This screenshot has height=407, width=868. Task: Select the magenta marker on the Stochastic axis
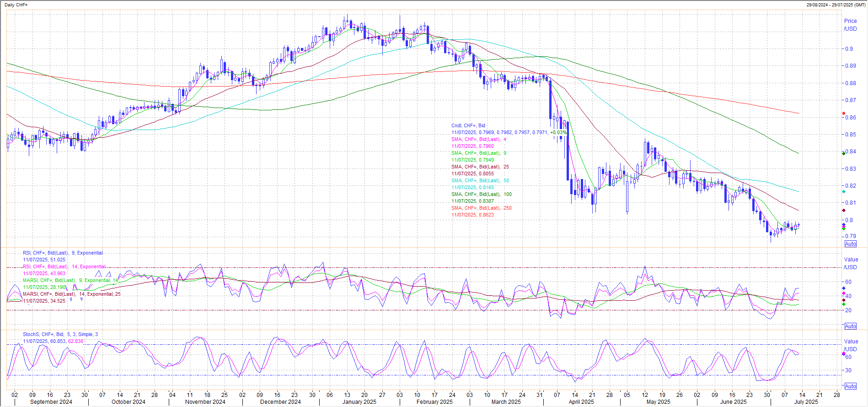[844, 353]
